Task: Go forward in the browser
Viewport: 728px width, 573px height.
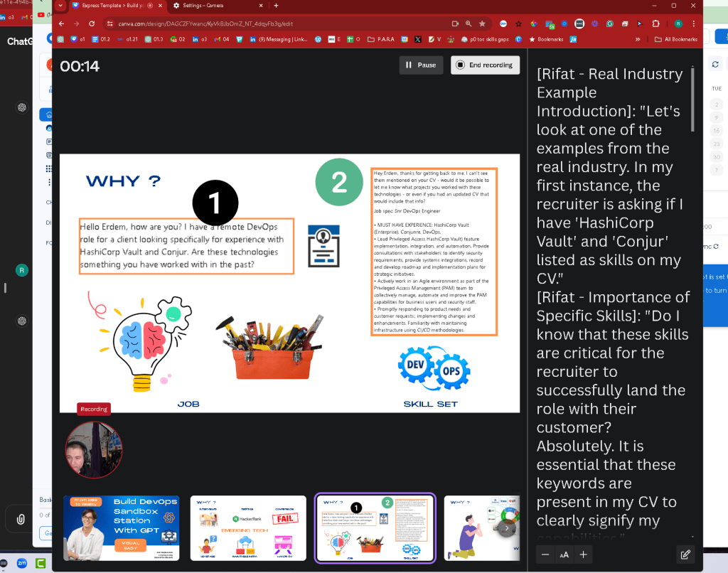Action: (77, 23)
